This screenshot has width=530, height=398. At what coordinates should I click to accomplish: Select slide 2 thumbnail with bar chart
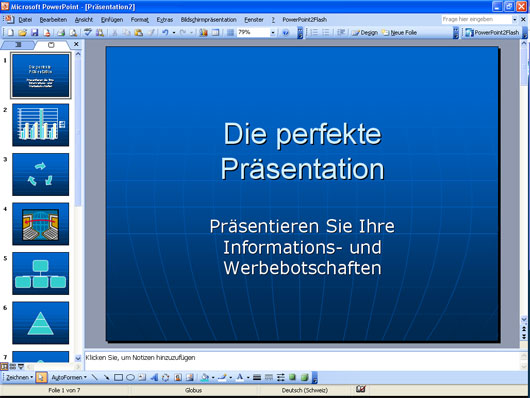41,125
